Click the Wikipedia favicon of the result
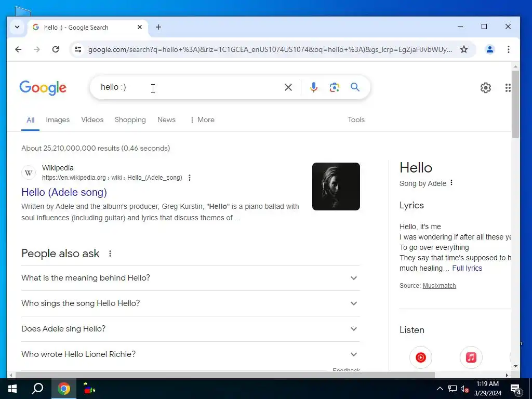Viewport: 532px width, 399px height. (29, 172)
